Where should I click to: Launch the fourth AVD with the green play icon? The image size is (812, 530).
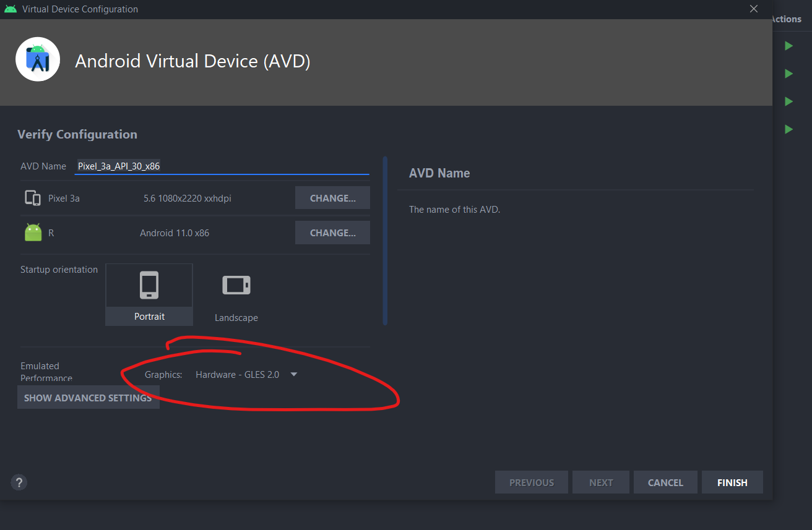click(788, 129)
